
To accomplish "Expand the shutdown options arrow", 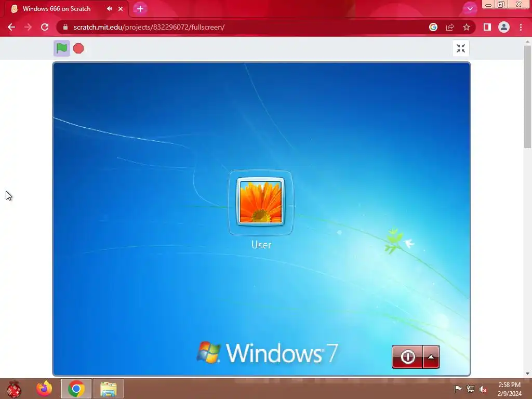I will [x=431, y=357].
